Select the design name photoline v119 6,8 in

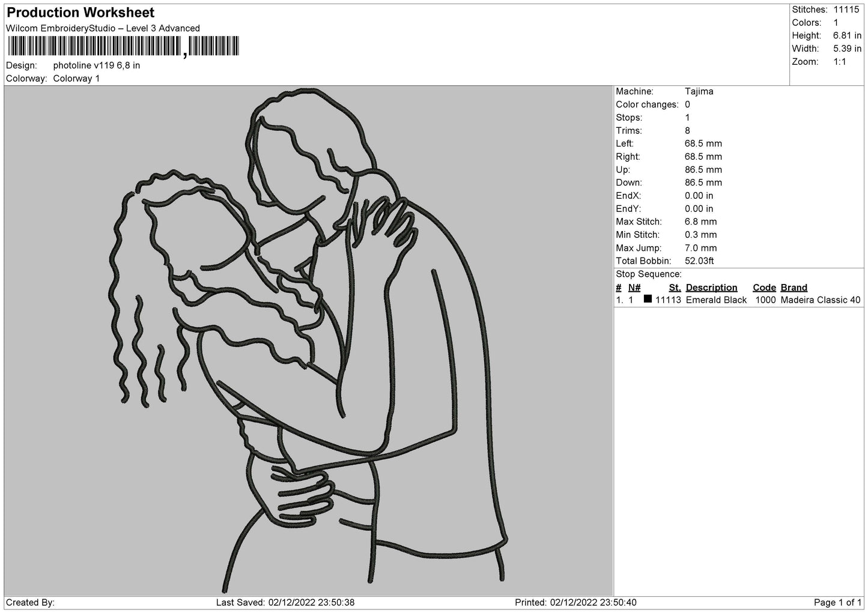97,65
